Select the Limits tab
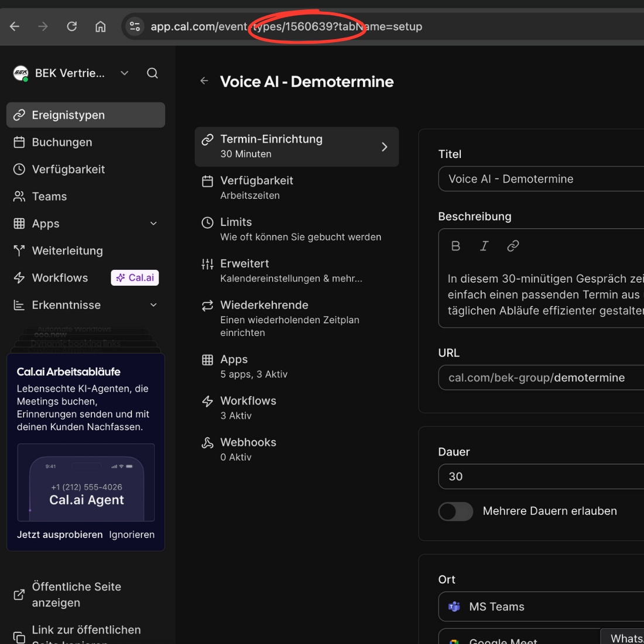644x644 pixels. coord(297,229)
